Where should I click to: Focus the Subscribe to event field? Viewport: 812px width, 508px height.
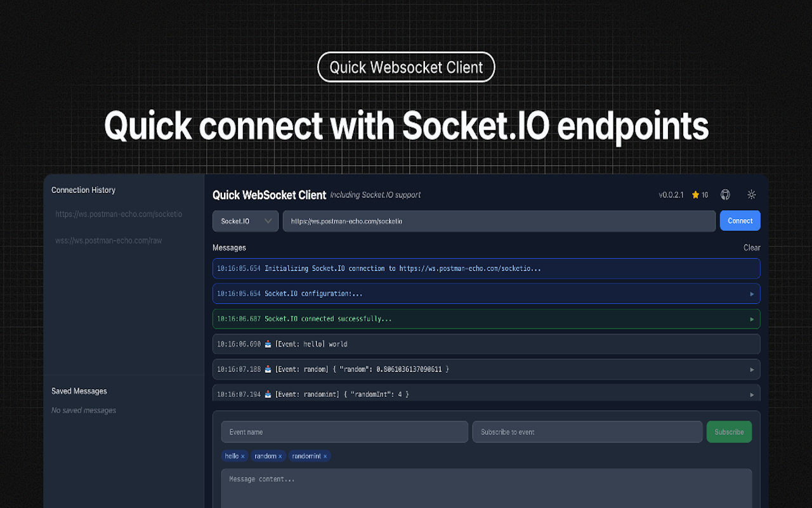click(587, 432)
